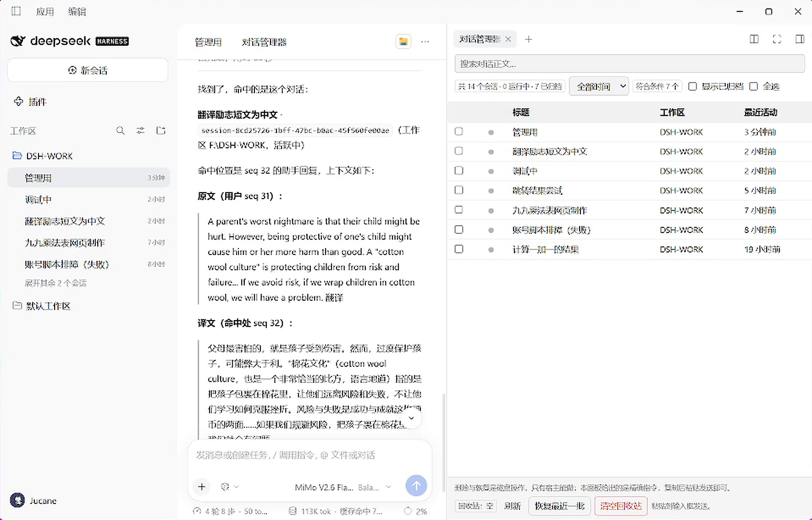The height and width of the screenshot is (520, 812).
Task: Click 恢复最近一批 button
Action: coord(560,506)
